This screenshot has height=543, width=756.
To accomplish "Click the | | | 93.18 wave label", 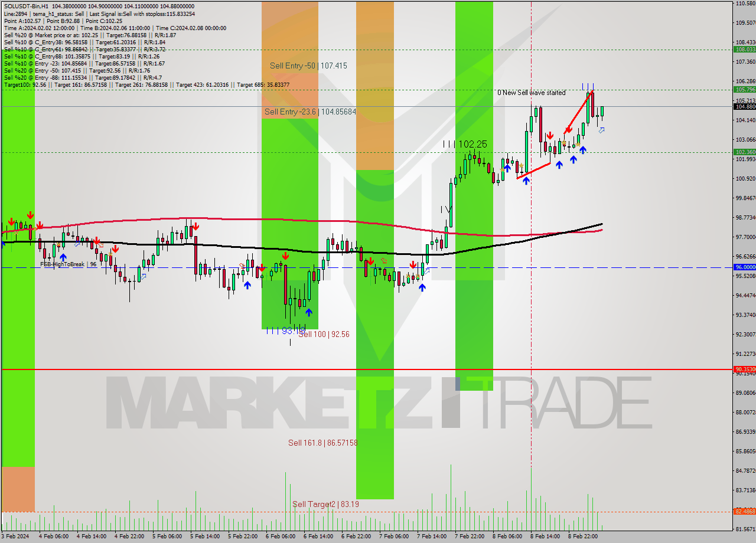I will click(286, 330).
